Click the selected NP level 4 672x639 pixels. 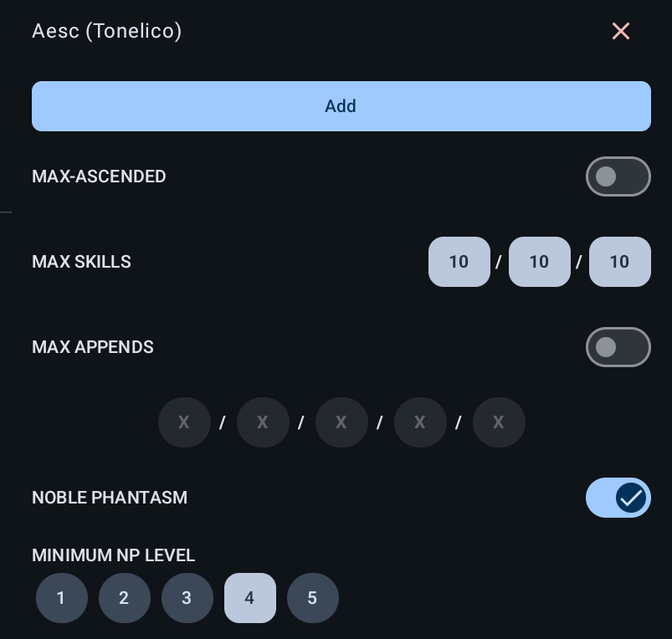[249, 598]
